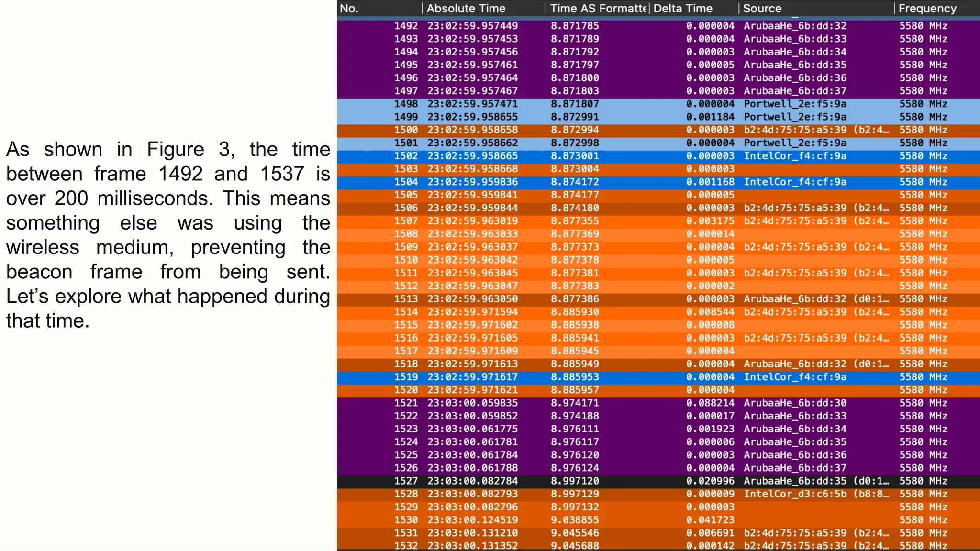Sort by the Absolute Time column header

pyautogui.click(x=484, y=8)
